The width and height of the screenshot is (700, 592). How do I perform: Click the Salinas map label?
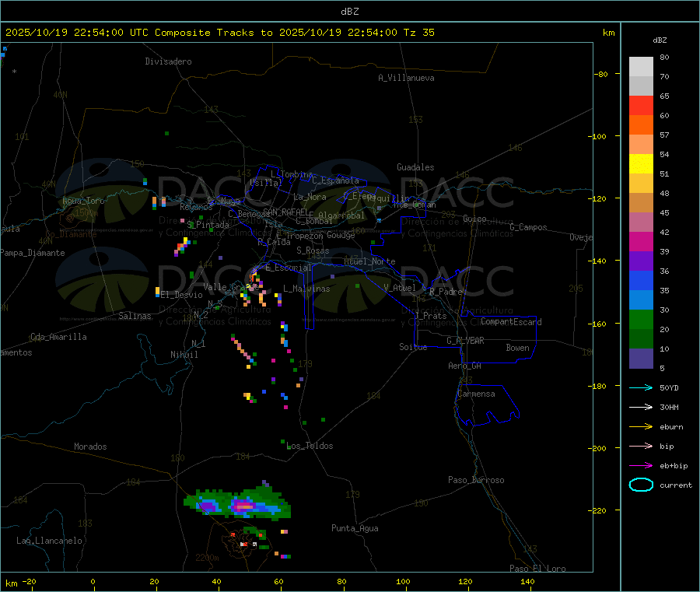coord(135,316)
